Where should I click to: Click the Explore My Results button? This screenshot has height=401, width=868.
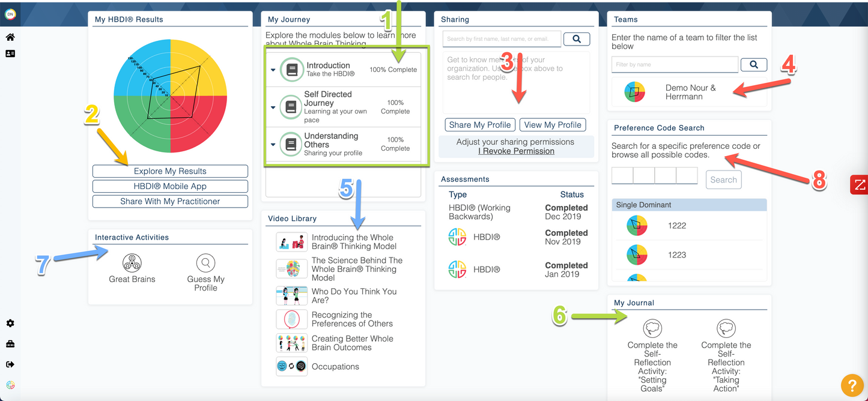(170, 171)
